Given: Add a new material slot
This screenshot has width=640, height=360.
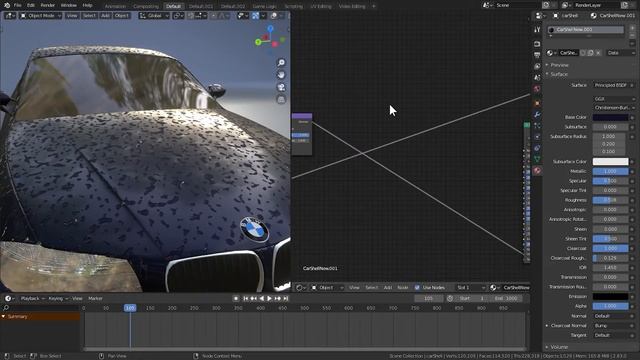Looking at the screenshot, I should 632,28.
